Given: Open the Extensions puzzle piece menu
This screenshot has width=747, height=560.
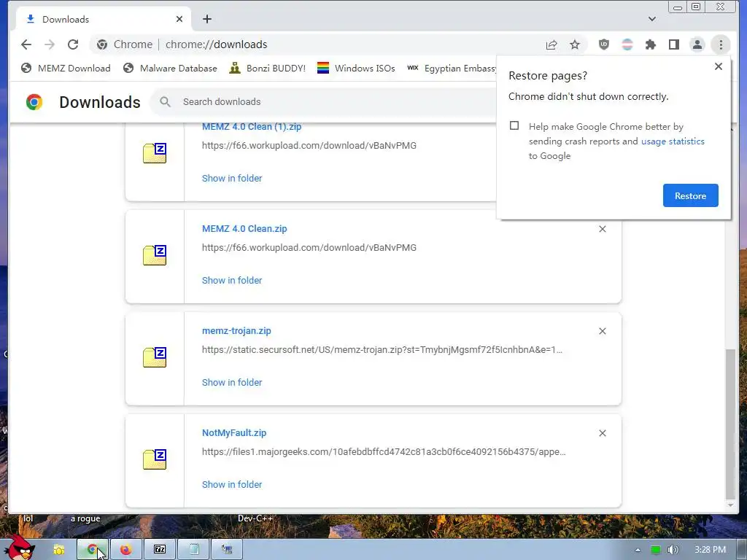Looking at the screenshot, I should coord(650,44).
